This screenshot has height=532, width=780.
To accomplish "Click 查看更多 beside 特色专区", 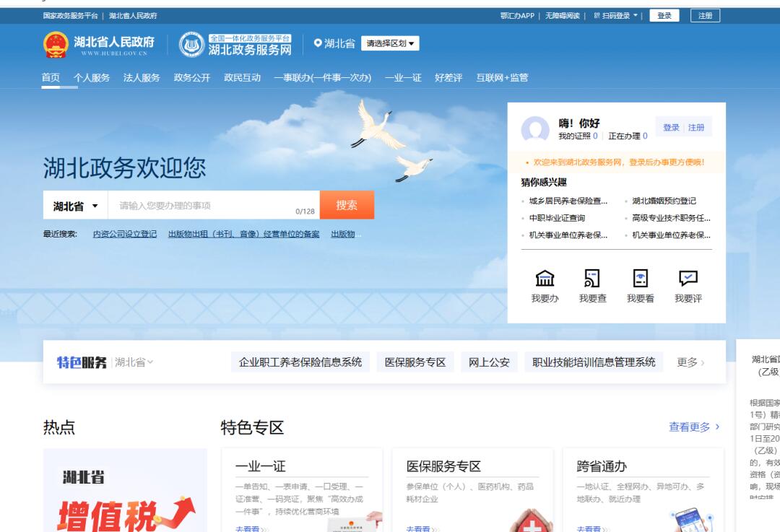I will (694, 427).
